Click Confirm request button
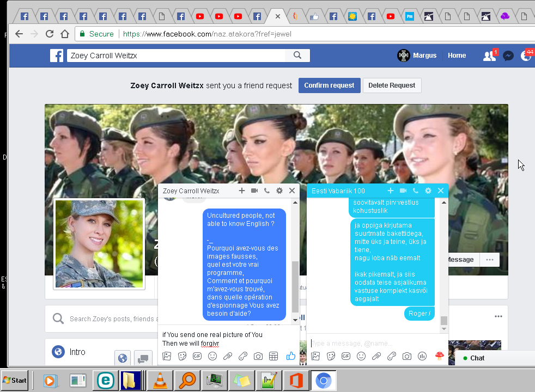This screenshot has width=535, height=392. pyautogui.click(x=329, y=85)
